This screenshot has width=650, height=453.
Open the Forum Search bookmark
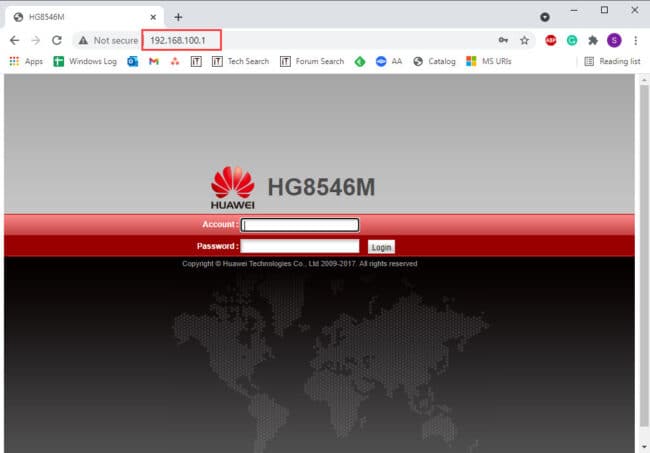312,61
